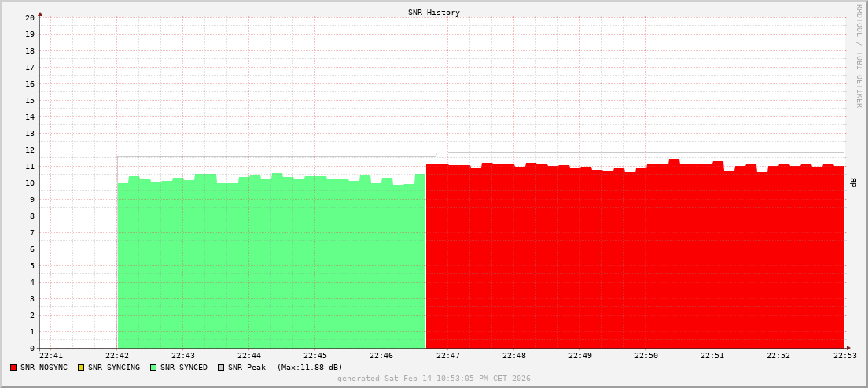Click the Max:11.88 dB peak value text

310,368
